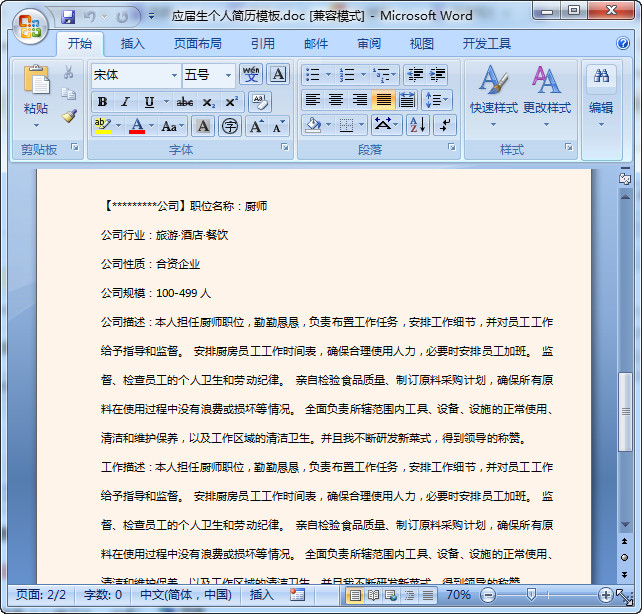The height and width of the screenshot is (614, 642).
Task: Click the Quick Styles gallery icon
Action: 493,80
